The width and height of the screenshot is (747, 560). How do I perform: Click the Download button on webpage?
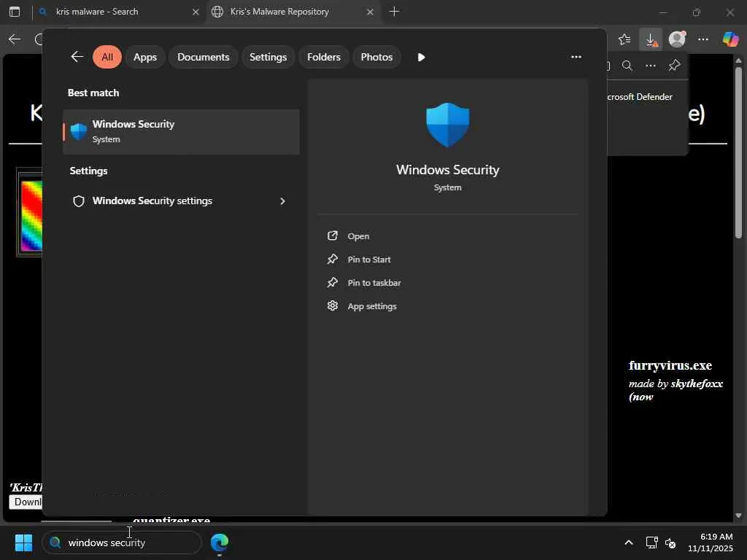tap(26, 502)
